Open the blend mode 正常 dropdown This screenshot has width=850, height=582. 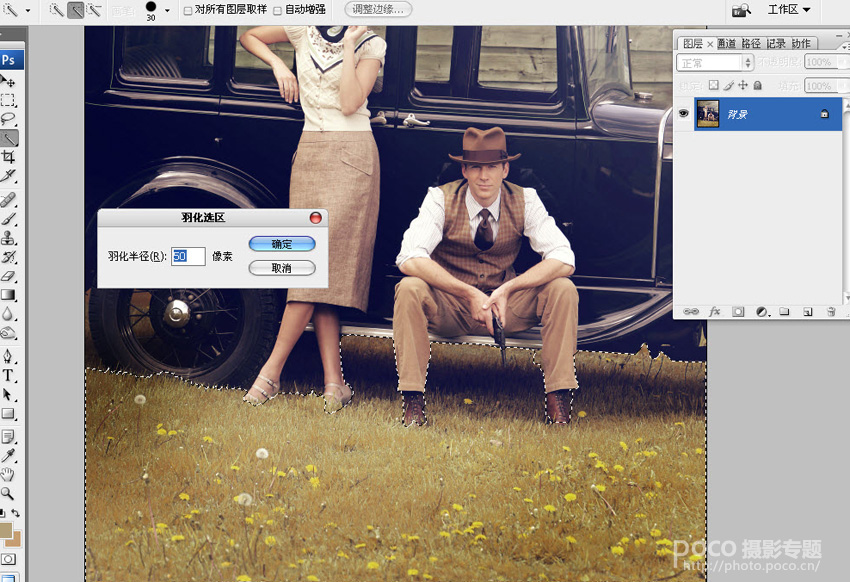point(714,63)
